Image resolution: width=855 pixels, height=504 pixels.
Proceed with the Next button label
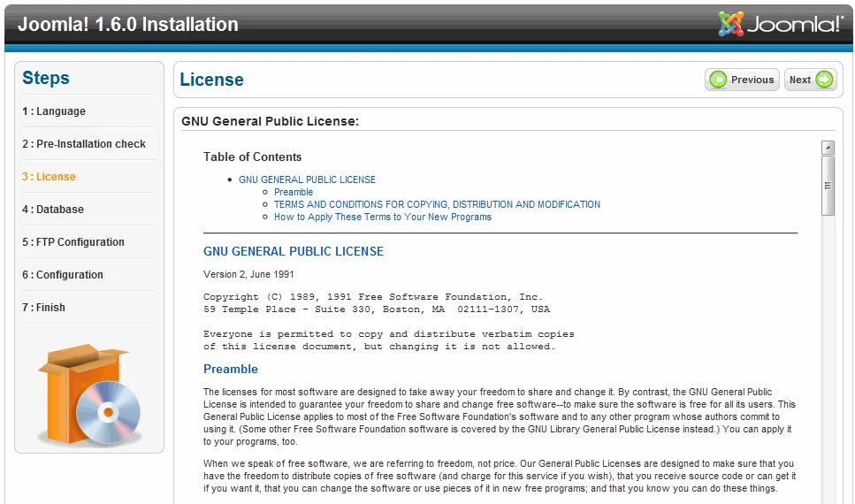800,80
